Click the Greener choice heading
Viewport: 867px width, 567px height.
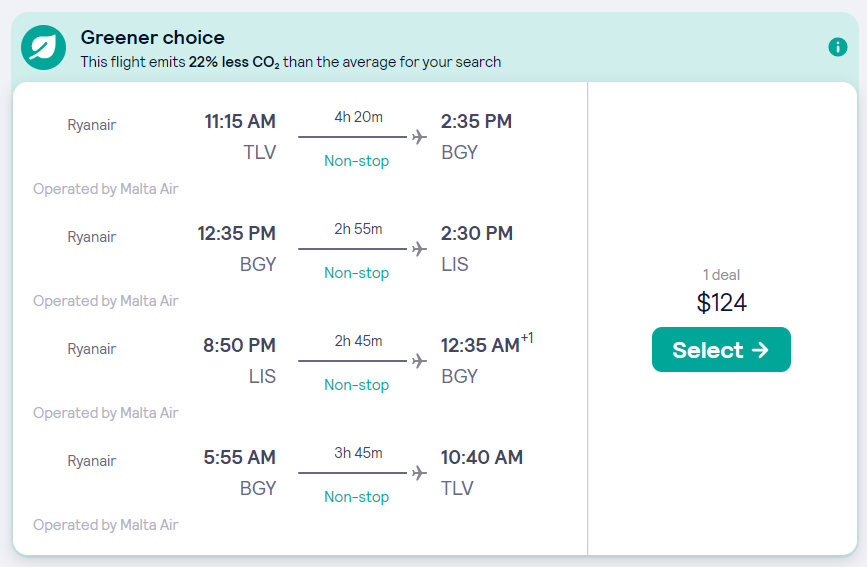[x=153, y=38]
